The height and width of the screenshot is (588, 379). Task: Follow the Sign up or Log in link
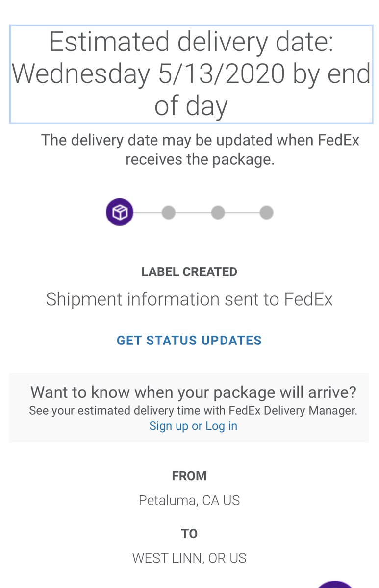[x=193, y=426]
